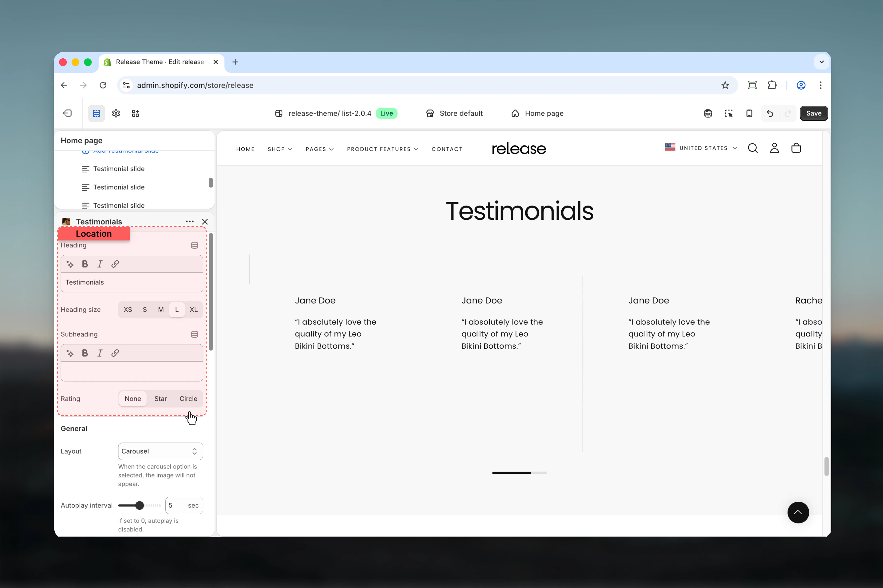883x588 pixels.
Task: Open the Chrome profile icon
Action: pos(801,85)
